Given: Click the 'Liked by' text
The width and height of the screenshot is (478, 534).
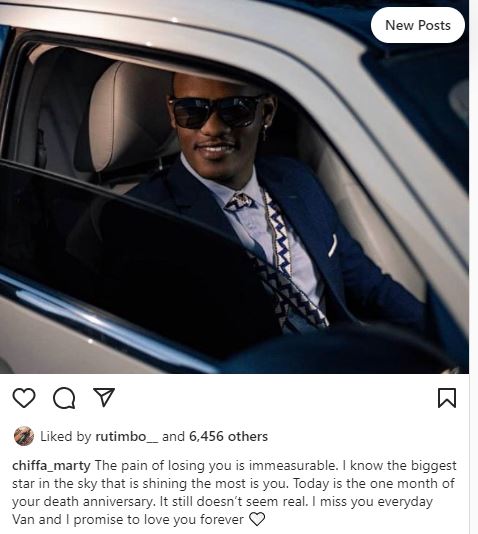Looking at the screenshot, I should (66, 436).
